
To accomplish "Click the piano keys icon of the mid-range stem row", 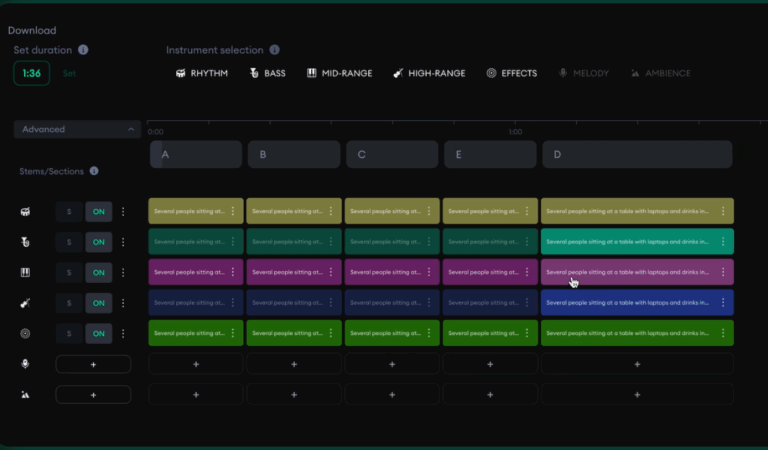I will coord(25,272).
